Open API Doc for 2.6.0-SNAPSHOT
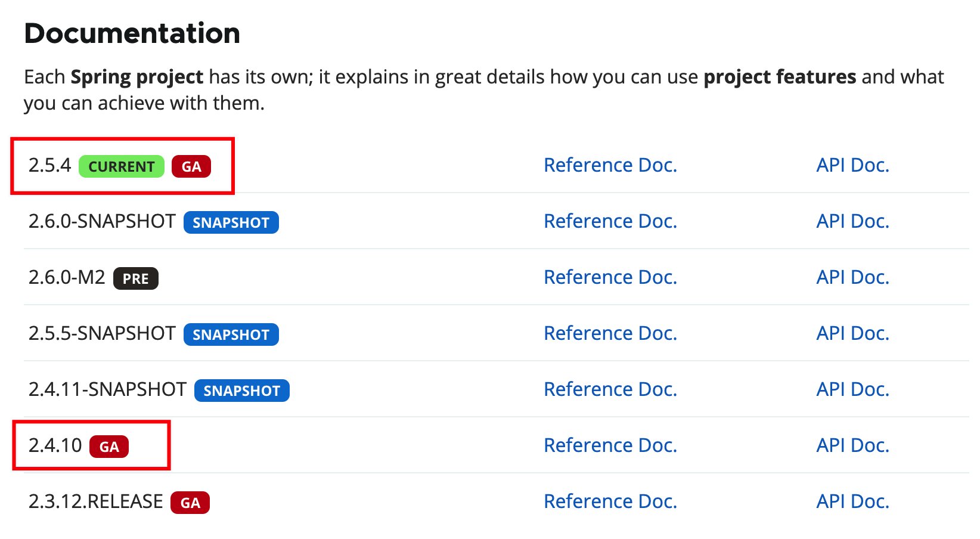This screenshot has height=539, width=980. point(852,221)
